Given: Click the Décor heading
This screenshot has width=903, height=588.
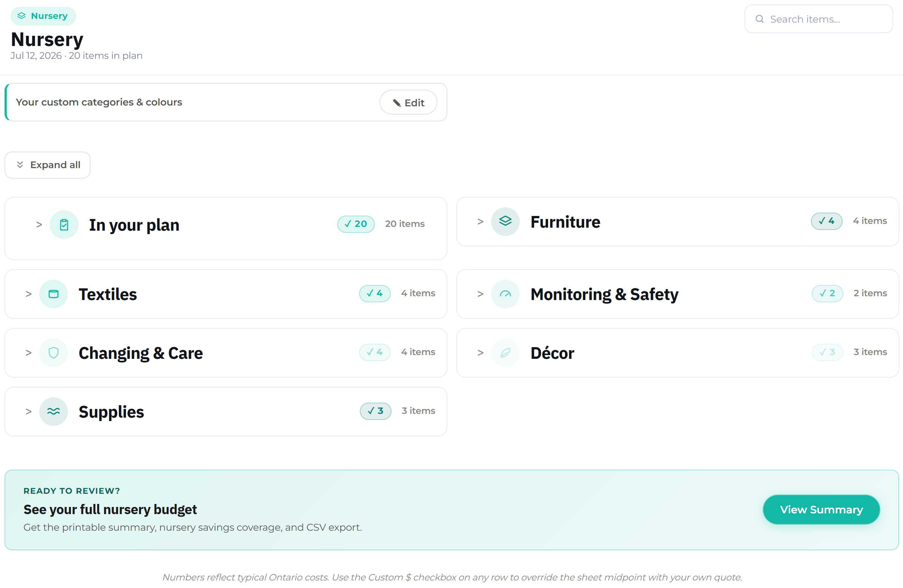Looking at the screenshot, I should (553, 353).
